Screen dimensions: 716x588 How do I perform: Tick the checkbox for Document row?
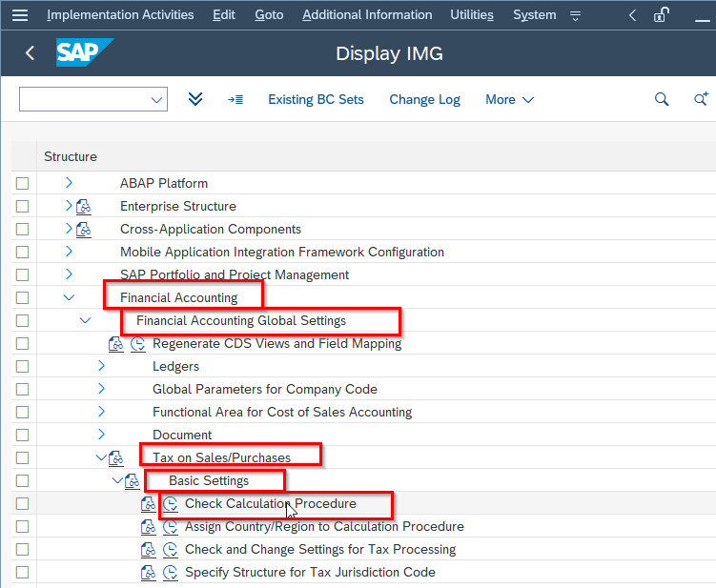22,436
